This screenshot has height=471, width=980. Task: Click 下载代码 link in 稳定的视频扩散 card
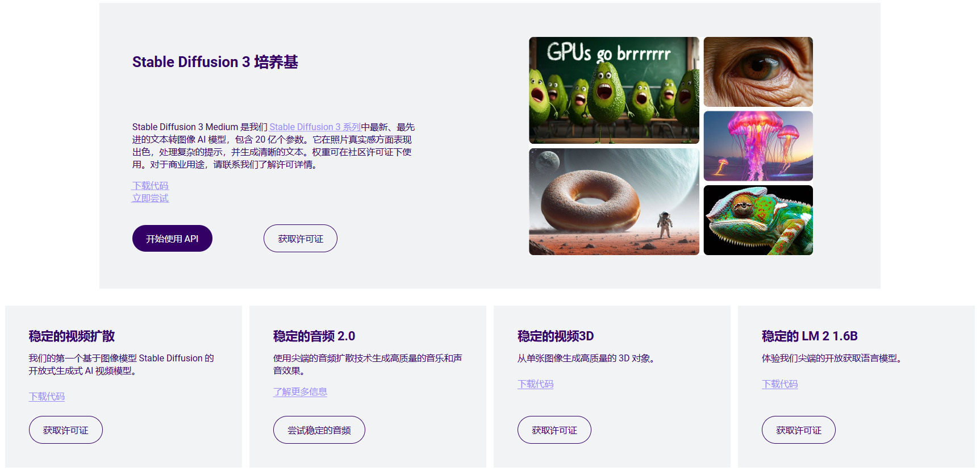coord(47,397)
